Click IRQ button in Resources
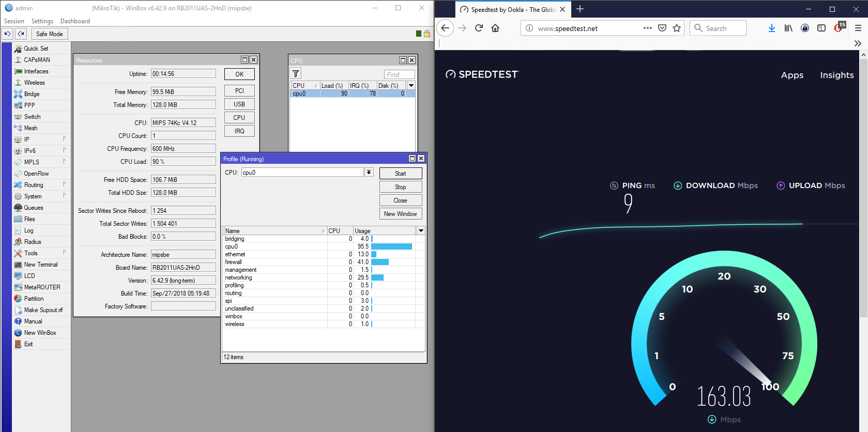Screen dimensions: 868x432 [x=239, y=131]
